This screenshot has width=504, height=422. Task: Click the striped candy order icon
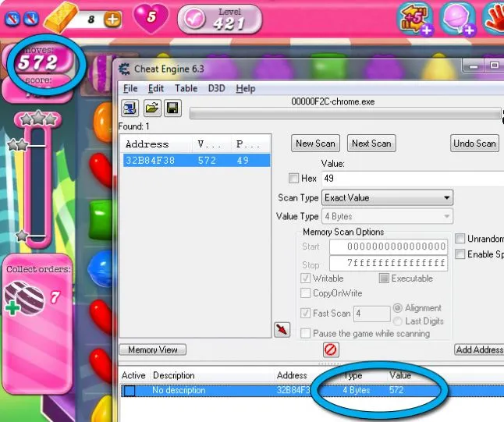[x=25, y=296]
